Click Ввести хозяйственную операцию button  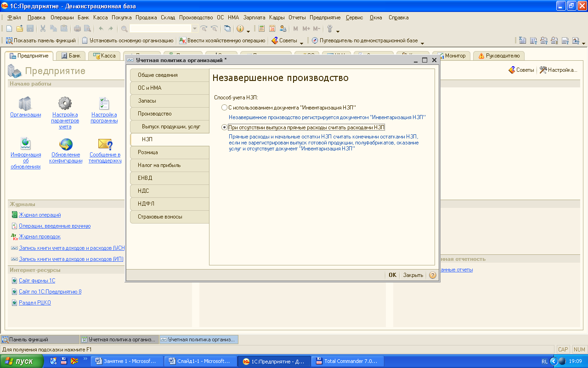click(x=222, y=40)
